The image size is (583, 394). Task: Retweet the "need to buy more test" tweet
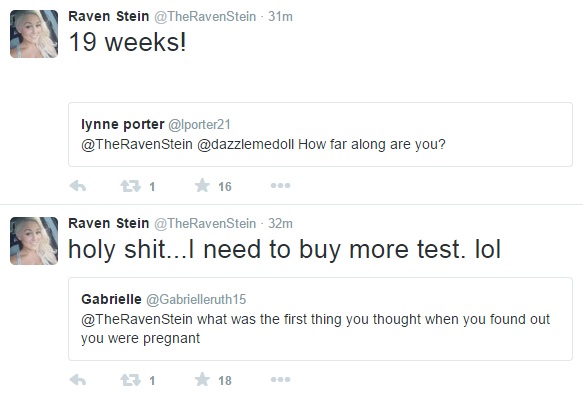click(131, 380)
